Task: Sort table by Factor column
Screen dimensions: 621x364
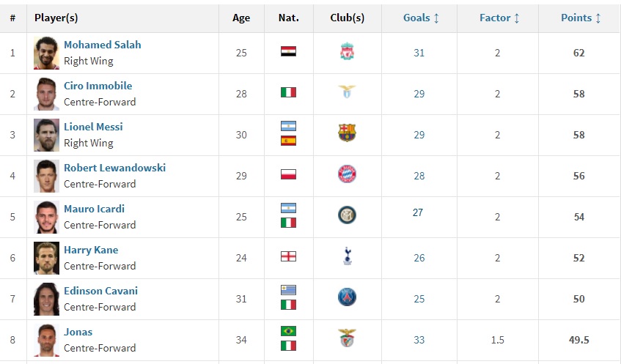Action: click(x=499, y=18)
